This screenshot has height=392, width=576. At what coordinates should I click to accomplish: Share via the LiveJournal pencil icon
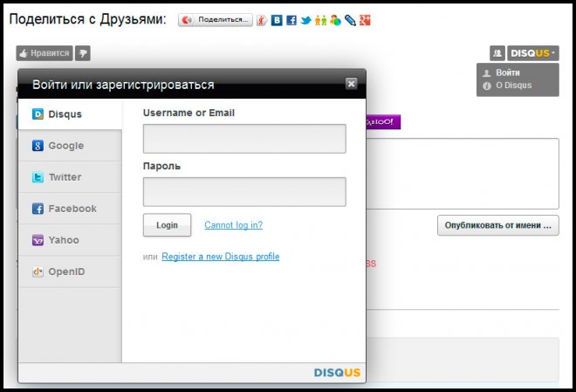(x=350, y=20)
